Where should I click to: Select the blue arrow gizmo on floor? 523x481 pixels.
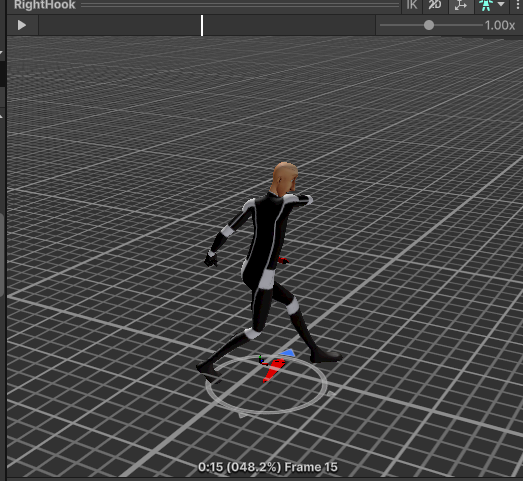click(x=288, y=353)
